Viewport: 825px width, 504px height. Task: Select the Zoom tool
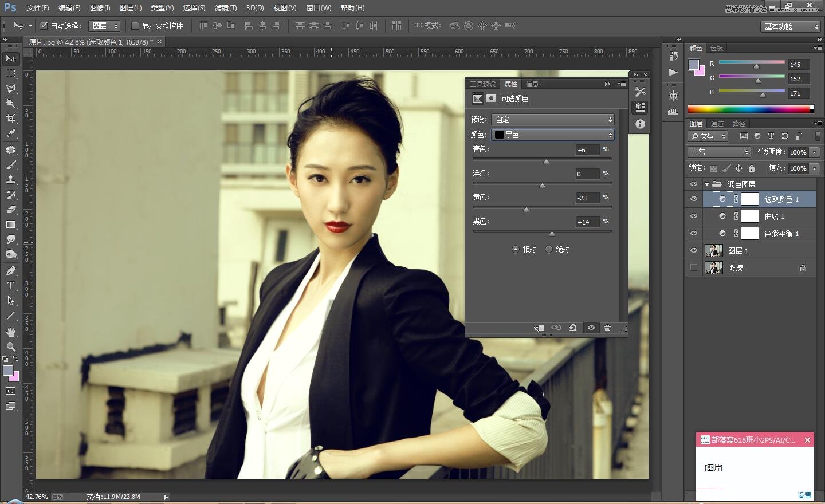(x=11, y=347)
